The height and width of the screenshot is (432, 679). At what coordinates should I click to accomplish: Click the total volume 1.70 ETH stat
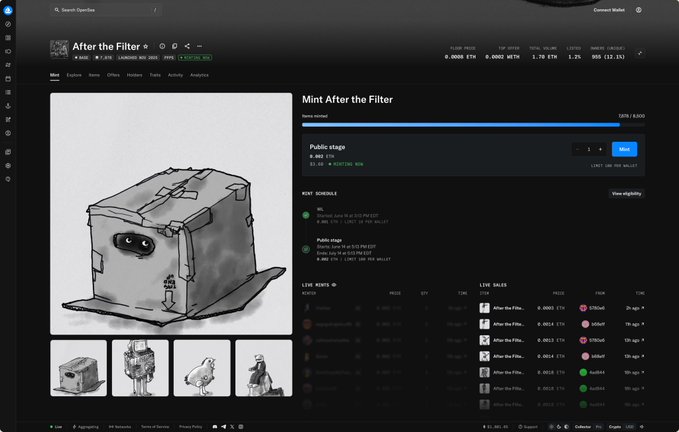[543, 54]
